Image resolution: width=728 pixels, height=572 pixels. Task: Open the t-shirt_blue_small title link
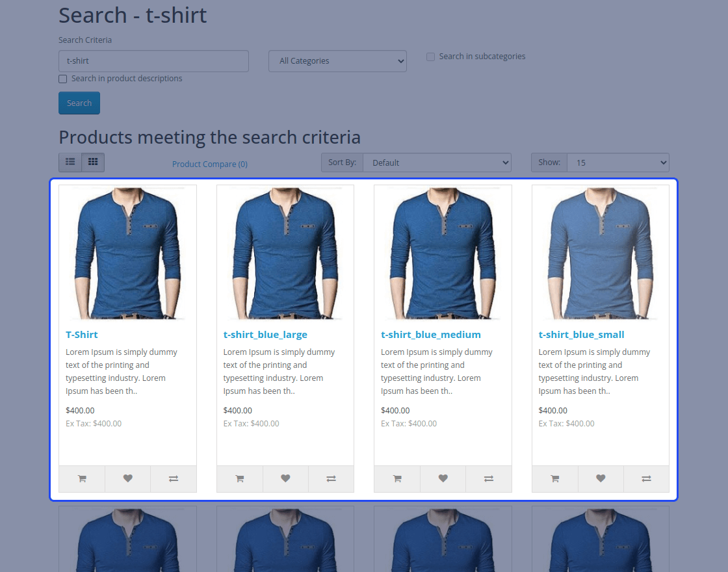[x=581, y=335]
